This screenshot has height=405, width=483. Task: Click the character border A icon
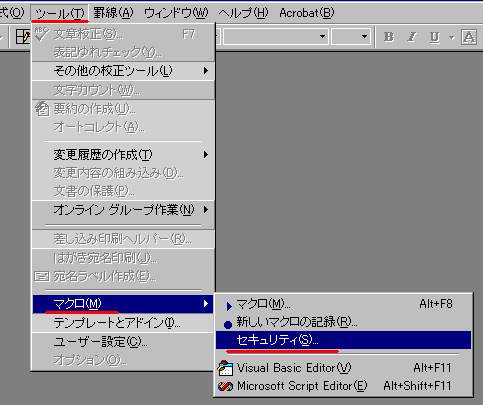point(469,37)
